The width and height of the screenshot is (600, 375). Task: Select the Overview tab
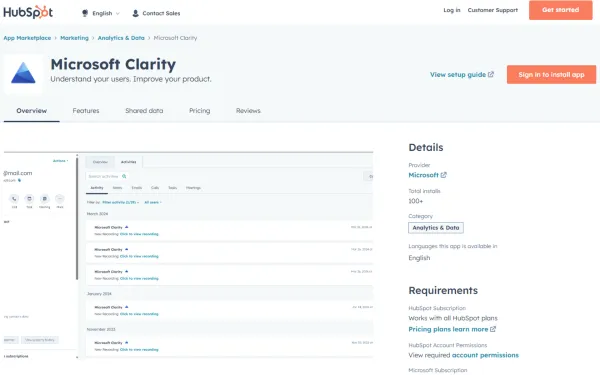(31, 111)
